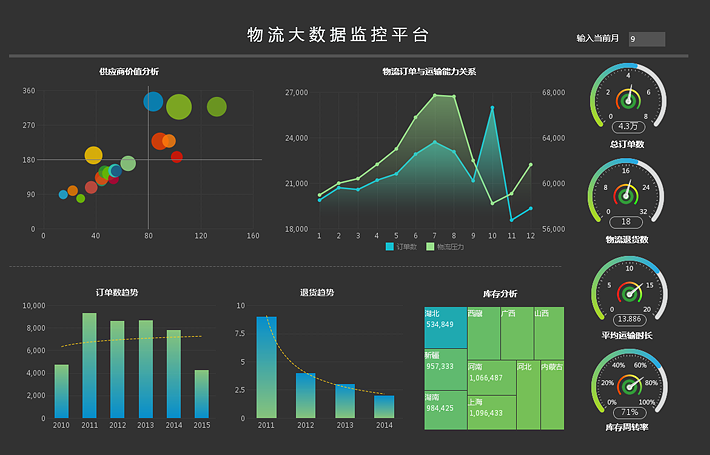The width and height of the screenshot is (710, 455).
Task: Select the biggest green bubble in scatter chart
Action: coord(179,107)
